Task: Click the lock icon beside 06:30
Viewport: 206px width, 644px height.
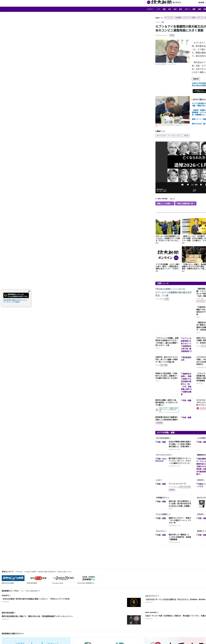Action: point(201,383)
